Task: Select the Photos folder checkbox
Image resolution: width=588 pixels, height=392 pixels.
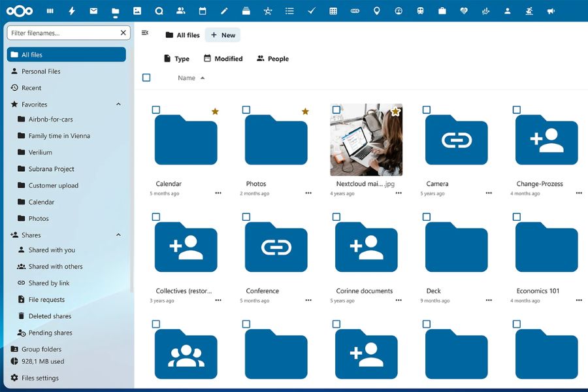Action: coord(246,110)
